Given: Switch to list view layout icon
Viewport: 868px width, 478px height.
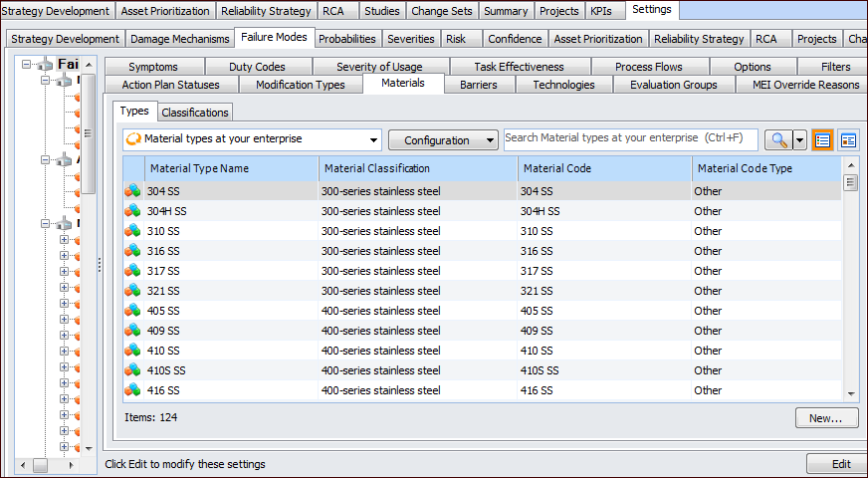Looking at the screenshot, I should (x=822, y=140).
